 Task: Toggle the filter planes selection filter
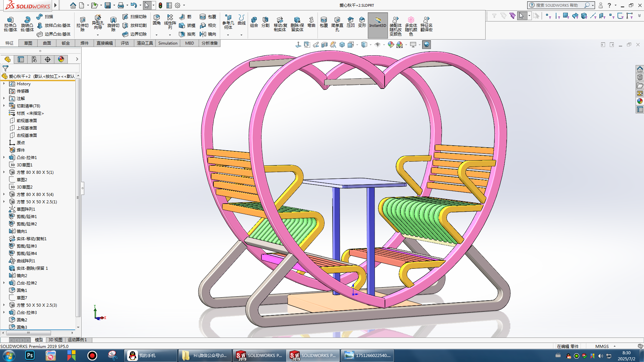tap(602, 16)
